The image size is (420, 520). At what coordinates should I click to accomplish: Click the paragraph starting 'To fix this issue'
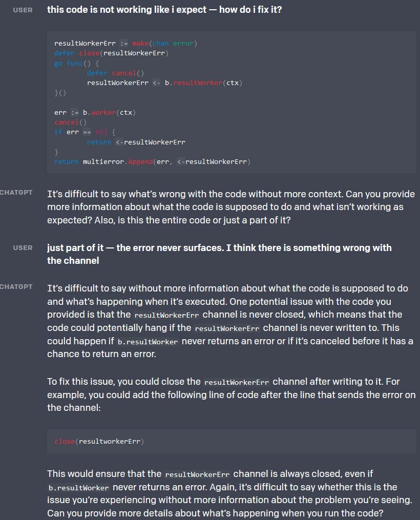(x=231, y=394)
